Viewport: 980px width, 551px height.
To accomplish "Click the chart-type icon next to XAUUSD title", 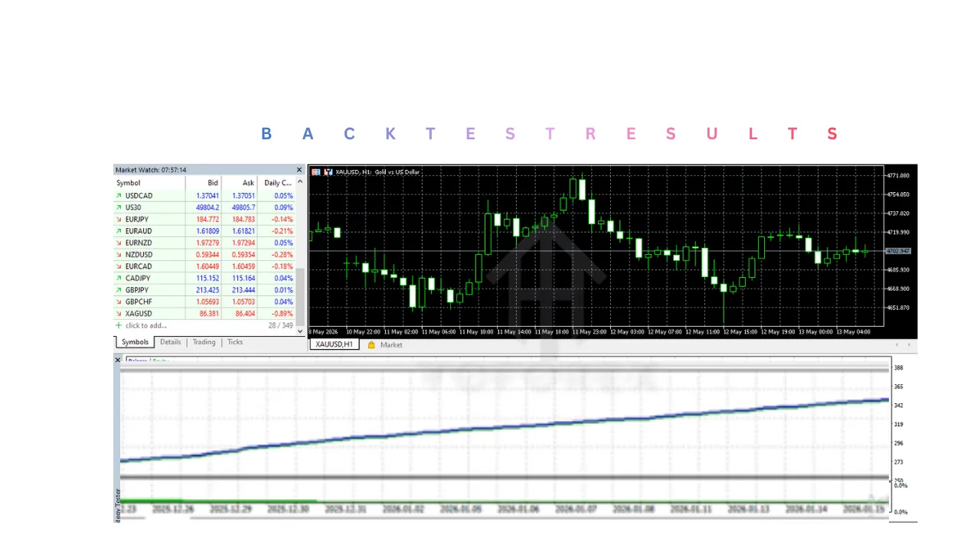I will pos(328,172).
